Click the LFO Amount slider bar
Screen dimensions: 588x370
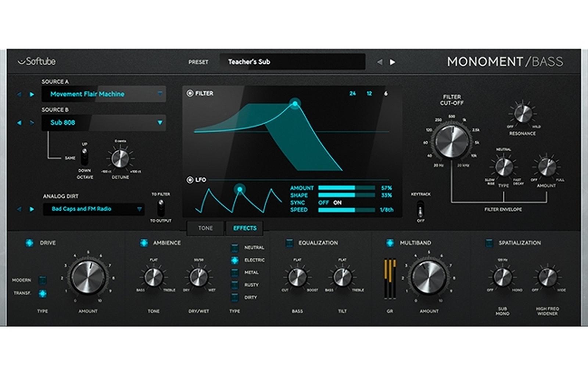click(x=346, y=188)
